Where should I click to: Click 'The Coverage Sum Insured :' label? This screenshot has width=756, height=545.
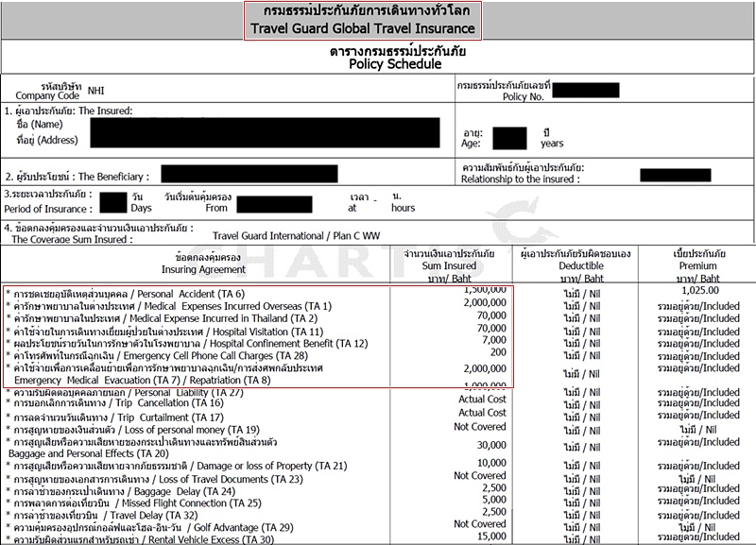(73, 239)
